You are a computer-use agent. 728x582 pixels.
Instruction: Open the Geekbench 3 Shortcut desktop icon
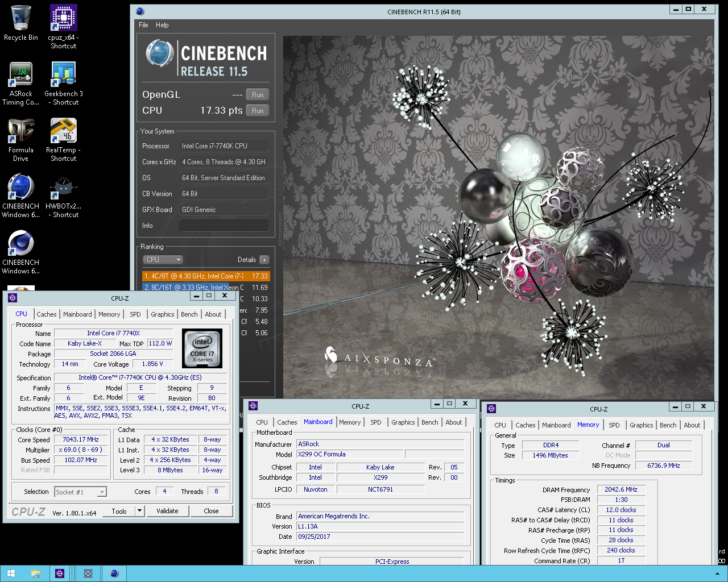pyautogui.click(x=63, y=84)
